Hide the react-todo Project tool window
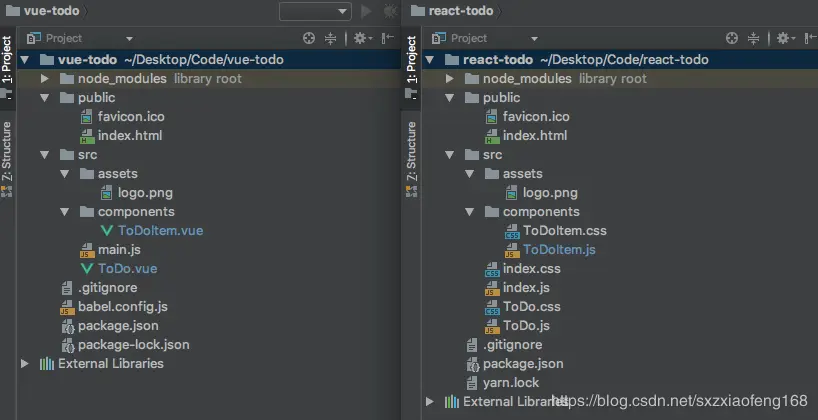This screenshot has width=818, height=420. (810, 38)
